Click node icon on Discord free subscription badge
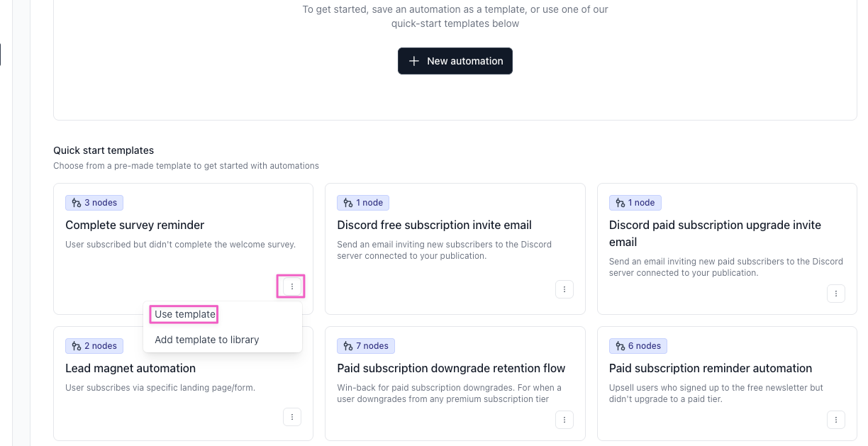 click(347, 203)
